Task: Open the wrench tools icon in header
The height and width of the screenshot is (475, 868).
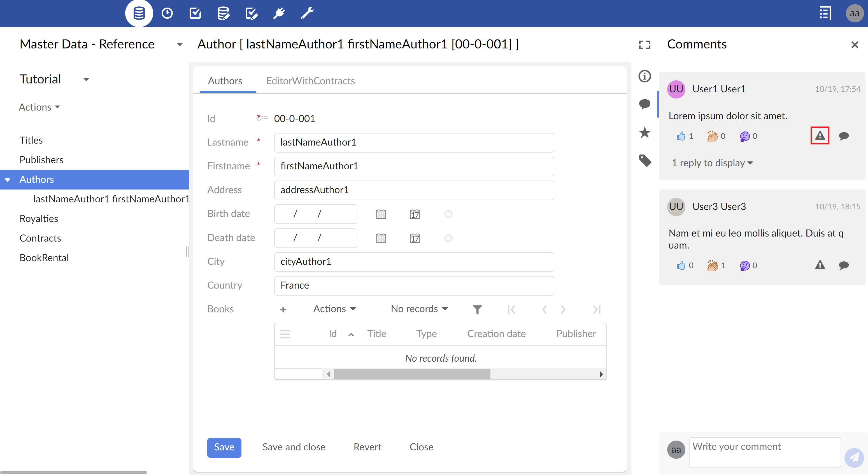Action: [x=307, y=13]
